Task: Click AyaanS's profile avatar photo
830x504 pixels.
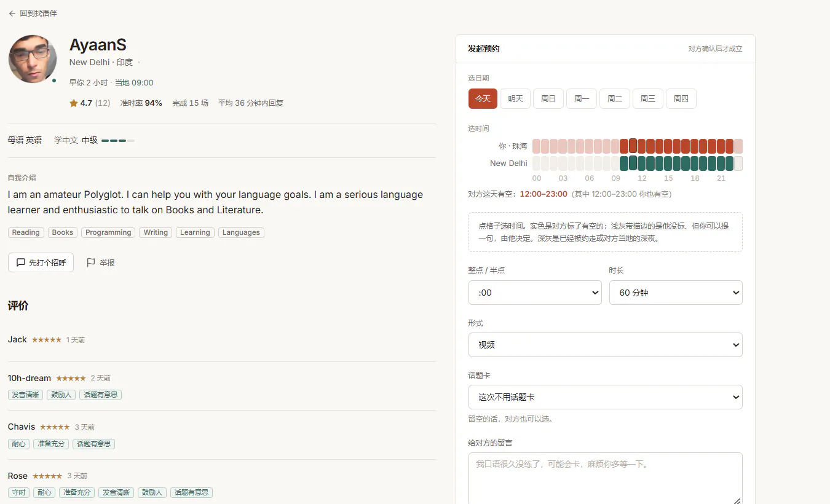Action: pyautogui.click(x=33, y=59)
